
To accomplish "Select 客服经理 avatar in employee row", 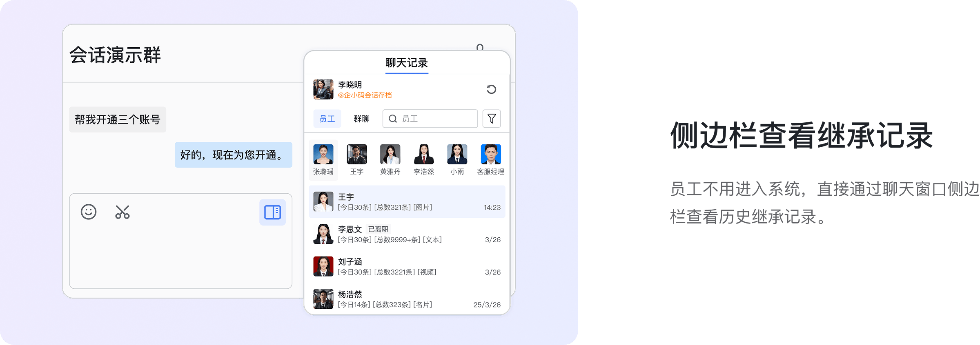I will (491, 155).
